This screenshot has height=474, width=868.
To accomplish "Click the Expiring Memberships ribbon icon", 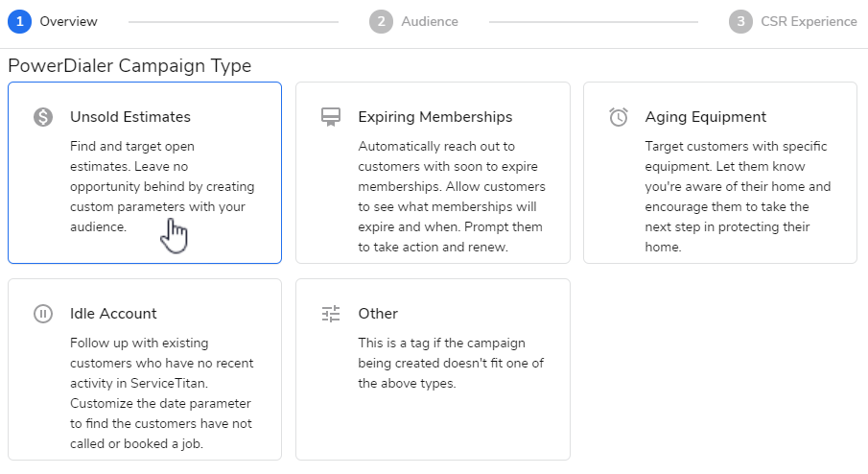I will (x=331, y=117).
